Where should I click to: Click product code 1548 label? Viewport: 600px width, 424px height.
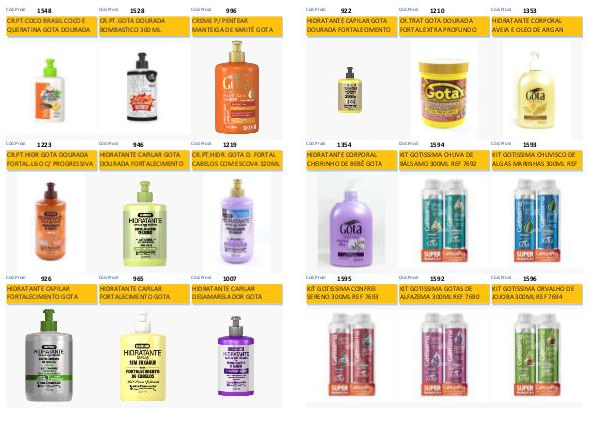pos(44,11)
